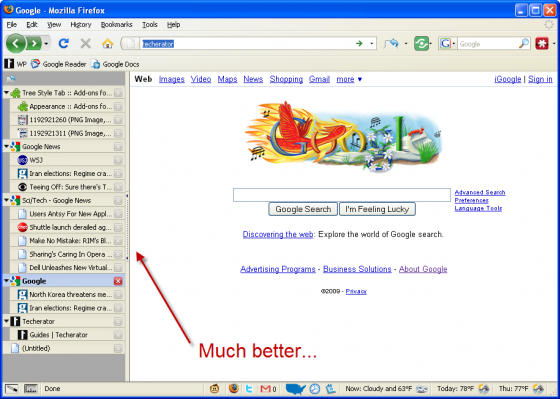Click the toolbar Google search box
Image resolution: width=560 pixels, height=399 pixels.
(488, 44)
